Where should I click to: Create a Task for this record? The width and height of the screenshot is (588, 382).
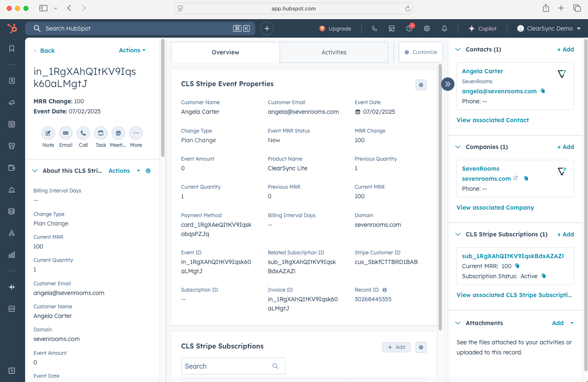click(x=101, y=133)
